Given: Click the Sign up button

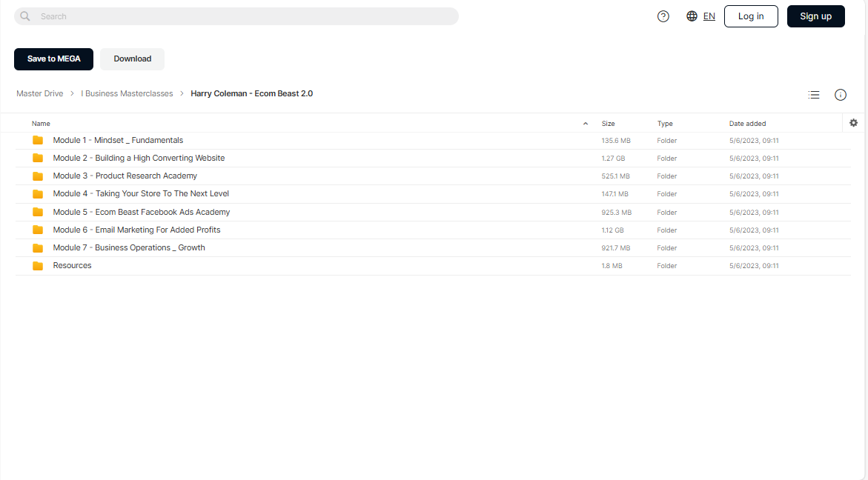Looking at the screenshot, I should tap(816, 16).
